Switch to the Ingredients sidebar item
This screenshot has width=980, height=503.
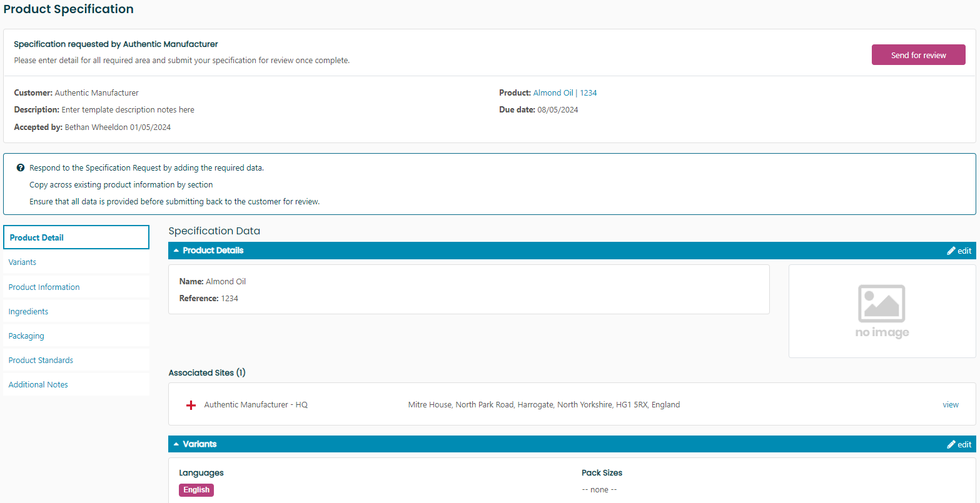[28, 312]
